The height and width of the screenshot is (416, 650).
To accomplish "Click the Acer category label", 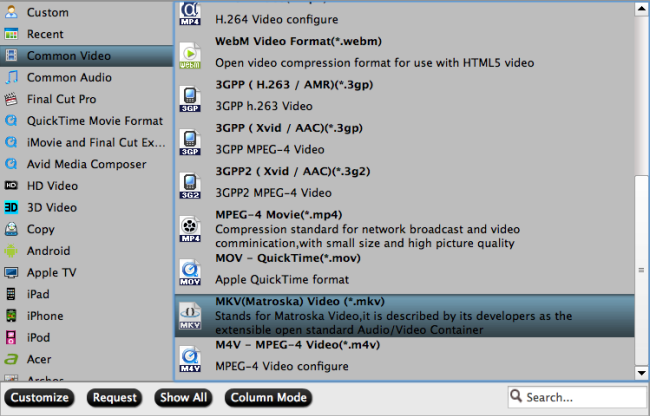I will (39, 359).
